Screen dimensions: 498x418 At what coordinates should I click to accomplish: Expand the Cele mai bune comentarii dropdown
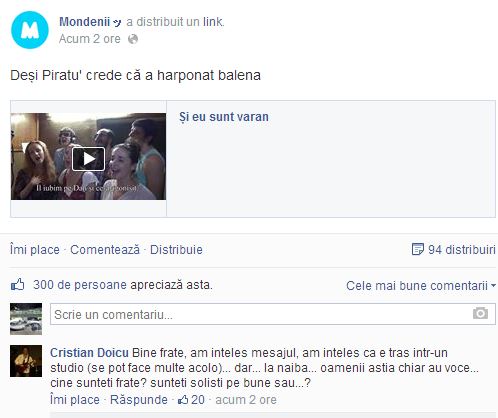(421, 286)
